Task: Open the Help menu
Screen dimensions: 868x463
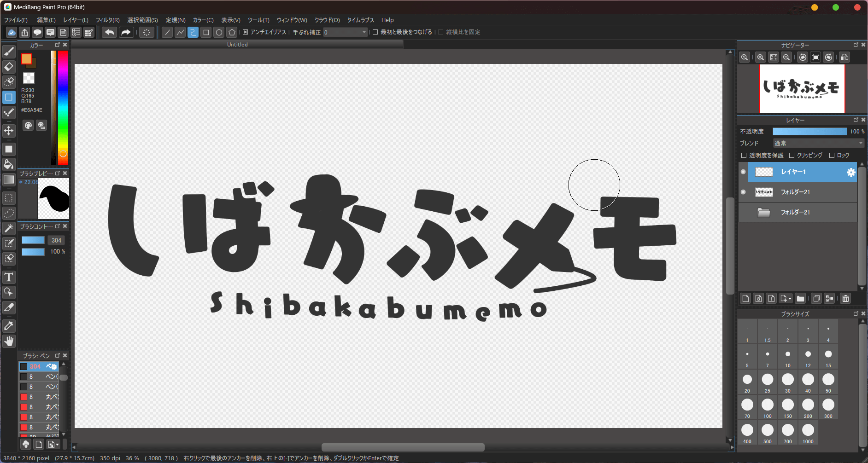Action: click(x=387, y=20)
